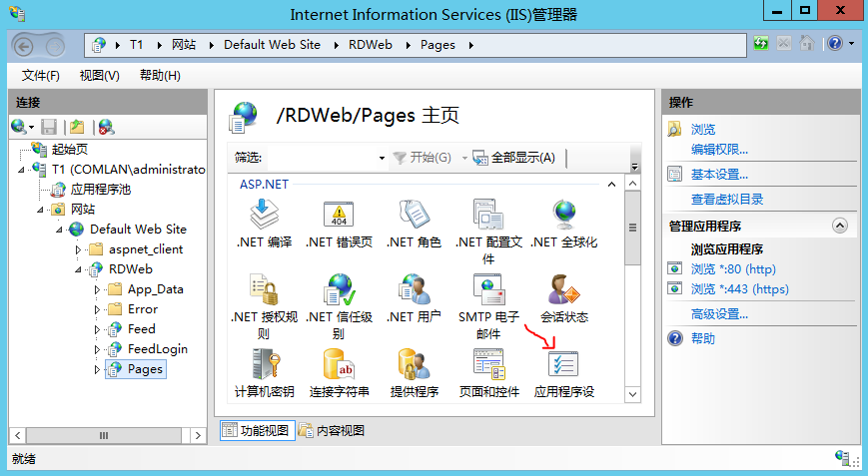Click the 查看虚拟目录 link
The image size is (868, 476).
click(x=727, y=199)
